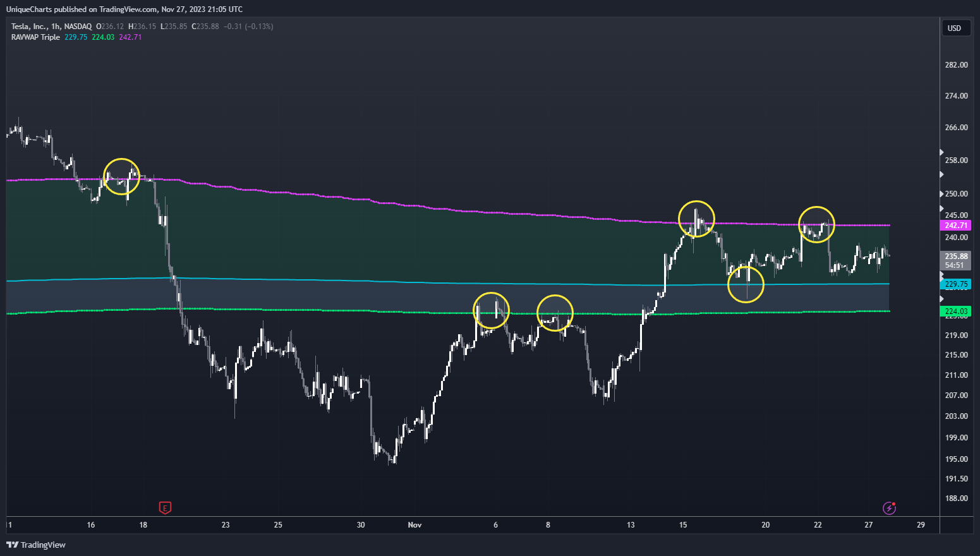Click the RAVWAP Triple indicator label
This screenshot has width=980, height=556.
pos(35,37)
